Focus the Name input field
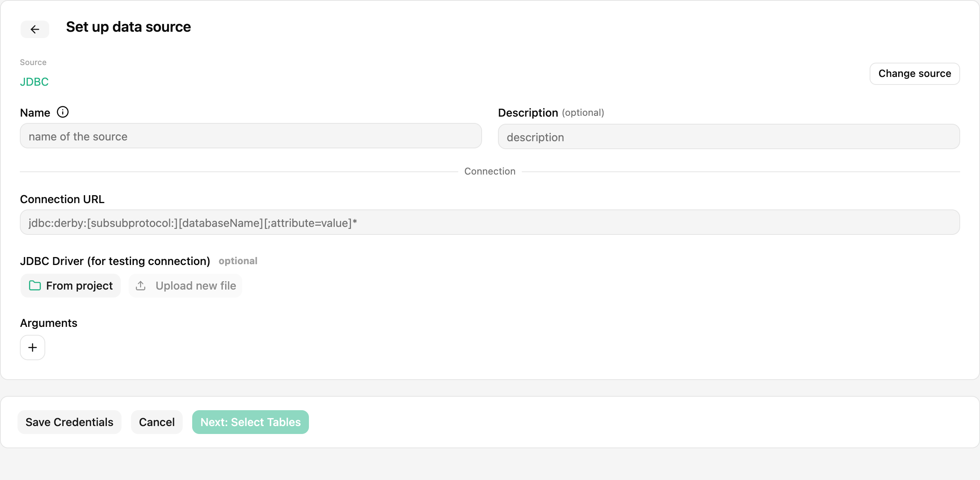Image resolution: width=980 pixels, height=480 pixels. (251, 136)
